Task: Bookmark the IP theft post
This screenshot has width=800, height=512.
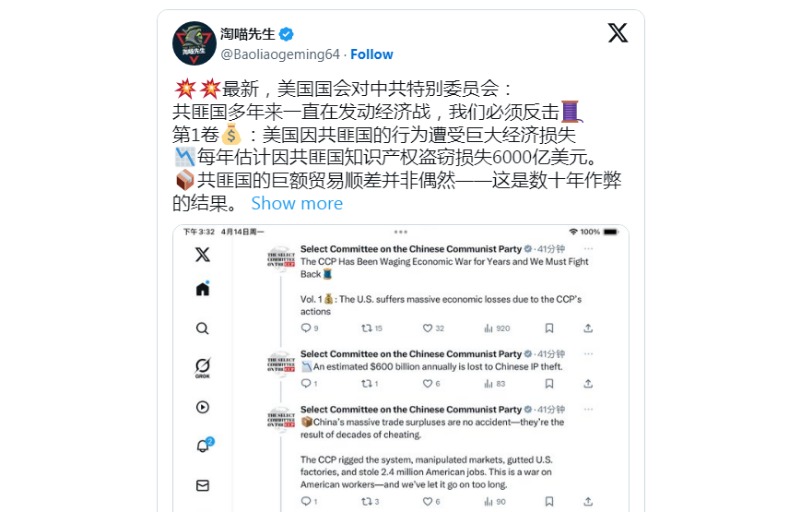Action: (x=549, y=383)
